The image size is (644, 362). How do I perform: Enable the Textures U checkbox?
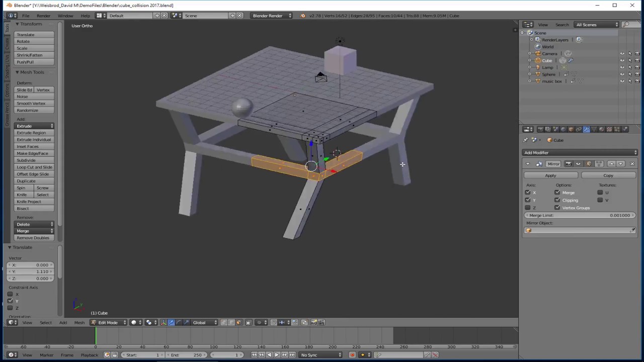(600, 193)
